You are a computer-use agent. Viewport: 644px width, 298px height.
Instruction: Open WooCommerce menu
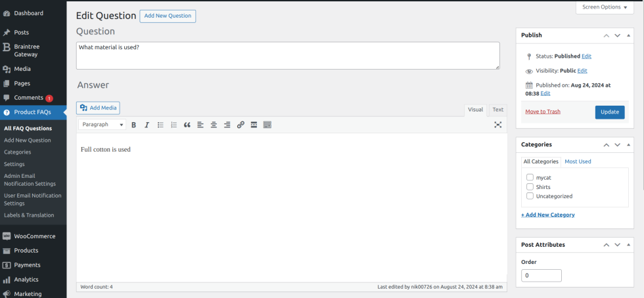pyautogui.click(x=33, y=236)
